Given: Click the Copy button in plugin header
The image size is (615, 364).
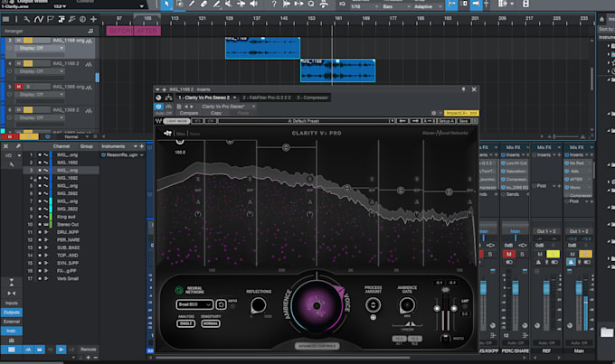Looking at the screenshot, I should [x=216, y=113].
